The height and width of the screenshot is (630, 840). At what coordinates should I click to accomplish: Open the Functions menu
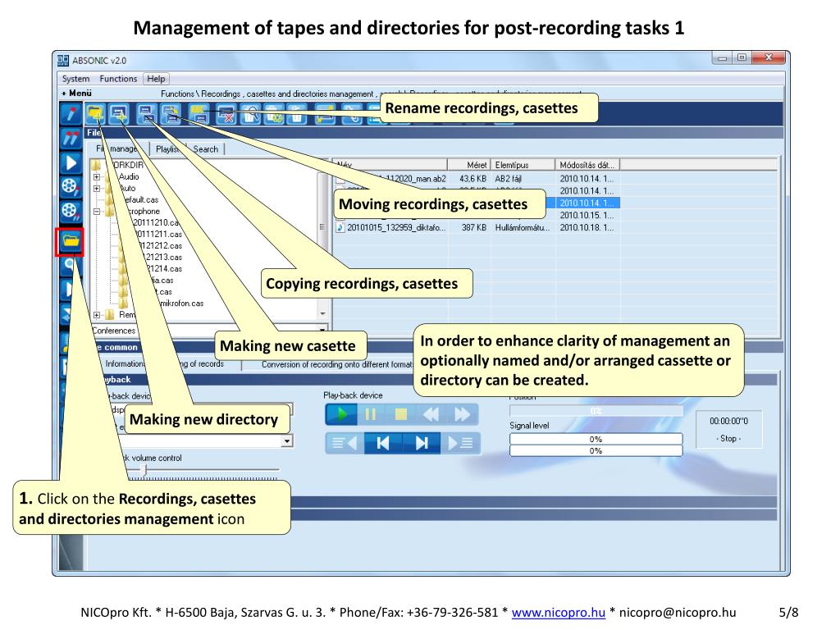click(x=118, y=79)
